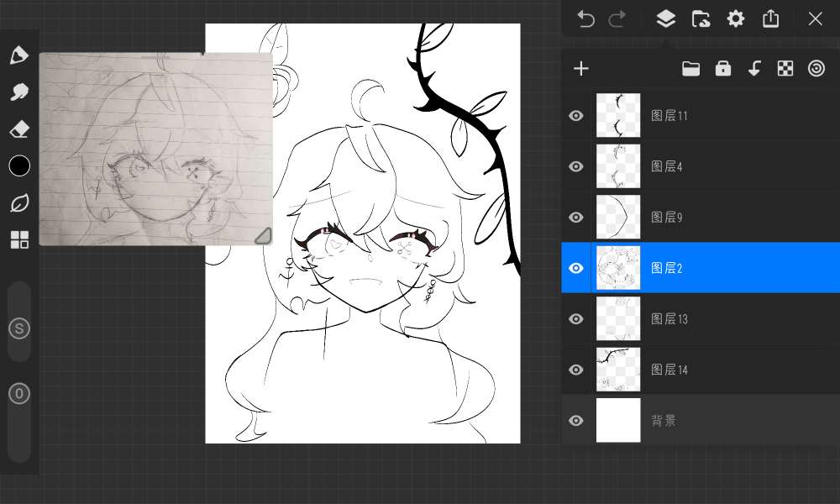Select the Smudge tool
This screenshot has height=504, width=840.
(18, 92)
